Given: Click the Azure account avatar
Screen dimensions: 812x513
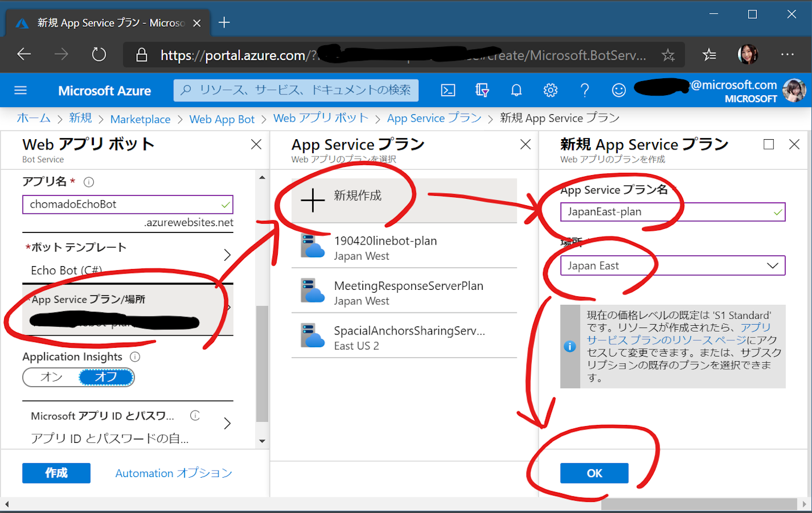Looking at the screenshot, I should click(794, 90).
